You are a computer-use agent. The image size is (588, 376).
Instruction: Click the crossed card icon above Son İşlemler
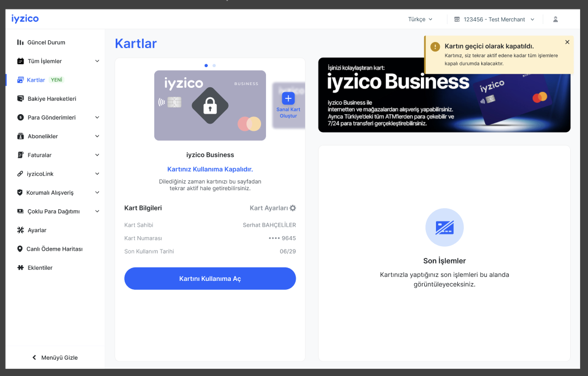click(x=444, y=227)
